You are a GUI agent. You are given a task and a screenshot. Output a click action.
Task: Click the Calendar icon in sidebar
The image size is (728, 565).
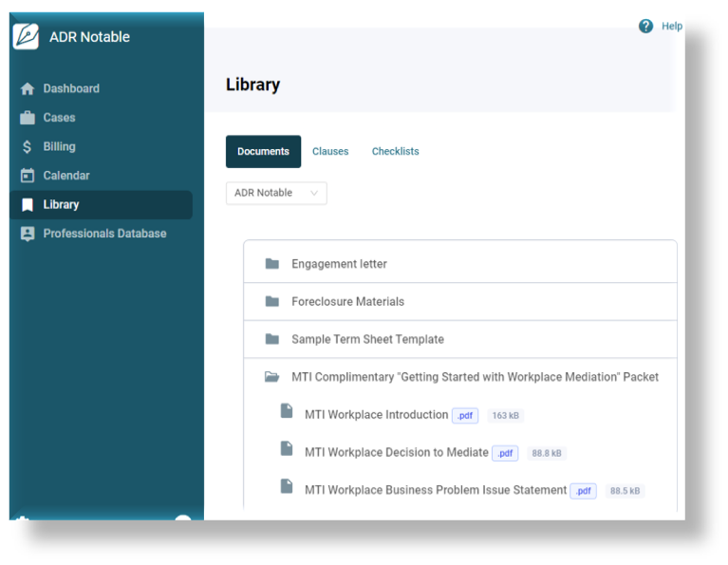[x=28, y=176]
